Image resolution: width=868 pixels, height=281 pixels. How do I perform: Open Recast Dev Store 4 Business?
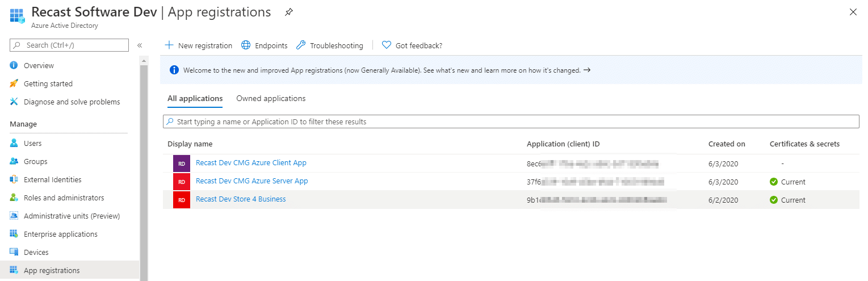click(x=241, y=199)
